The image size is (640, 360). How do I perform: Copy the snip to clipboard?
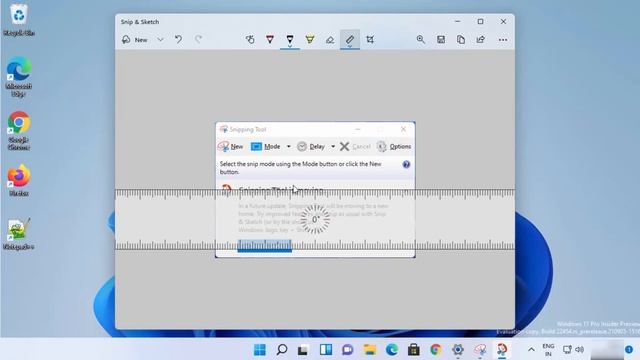461,40
